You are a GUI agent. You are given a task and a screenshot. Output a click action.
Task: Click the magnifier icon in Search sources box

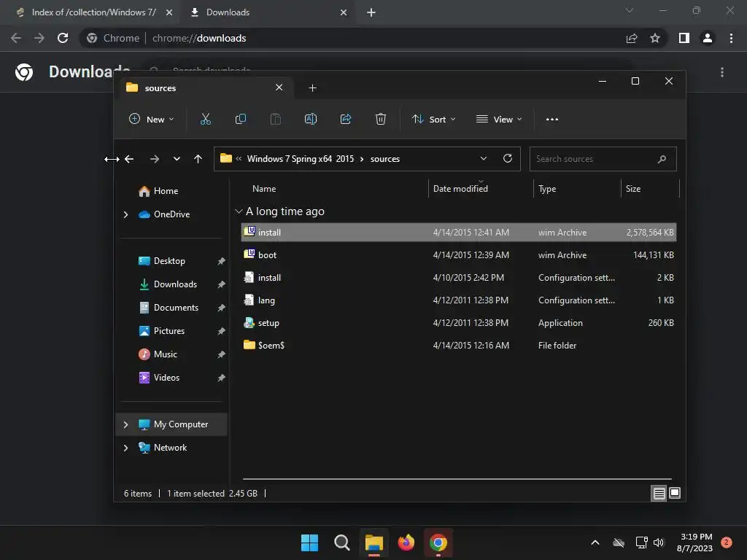pos(662,159)
